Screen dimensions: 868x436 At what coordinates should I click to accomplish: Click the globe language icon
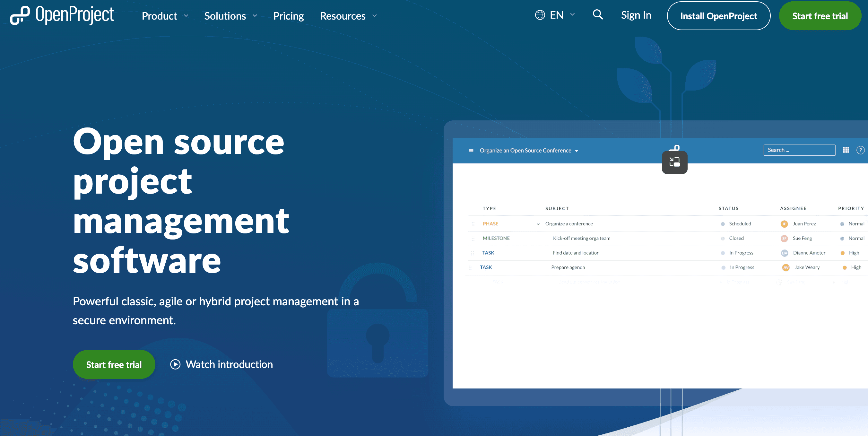(540, 15)
